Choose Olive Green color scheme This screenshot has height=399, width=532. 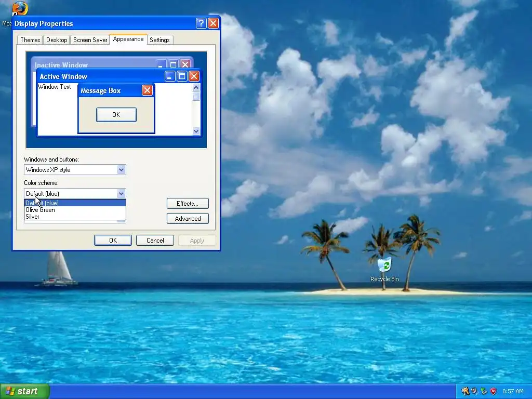click(75, 210)
